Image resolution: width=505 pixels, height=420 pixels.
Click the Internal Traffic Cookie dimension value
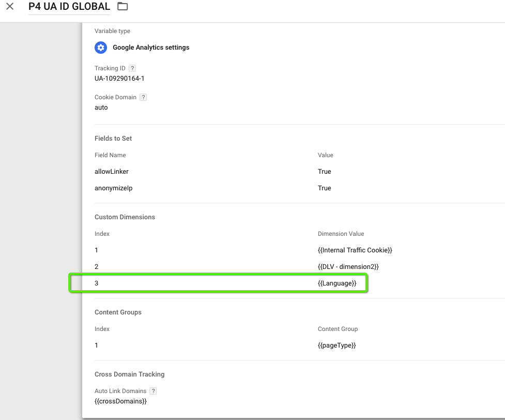(355, 250)
